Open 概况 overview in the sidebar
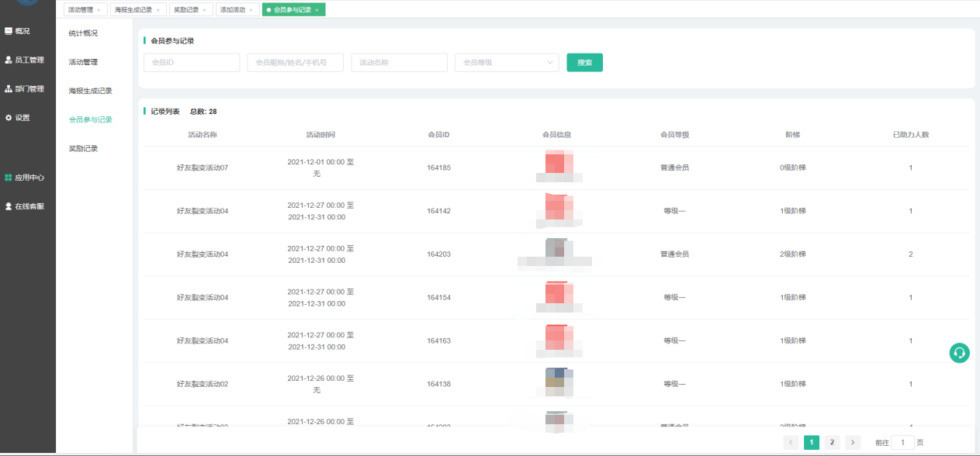The image size is (980, 456). 18,31
